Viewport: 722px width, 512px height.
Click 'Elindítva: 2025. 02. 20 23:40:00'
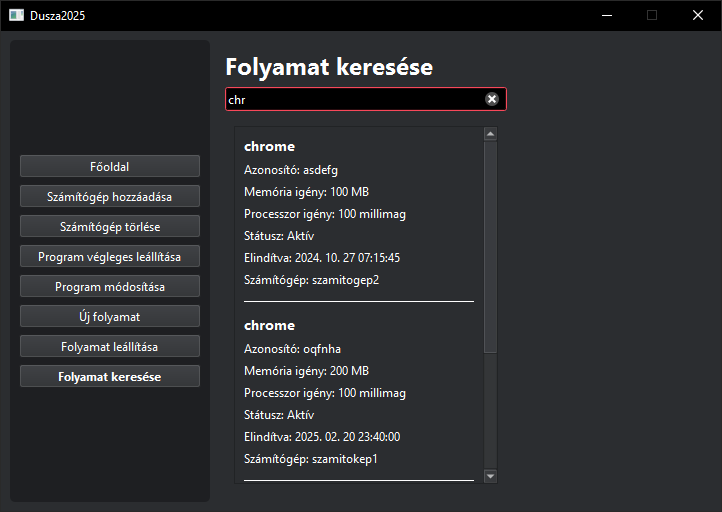point(322,436)
